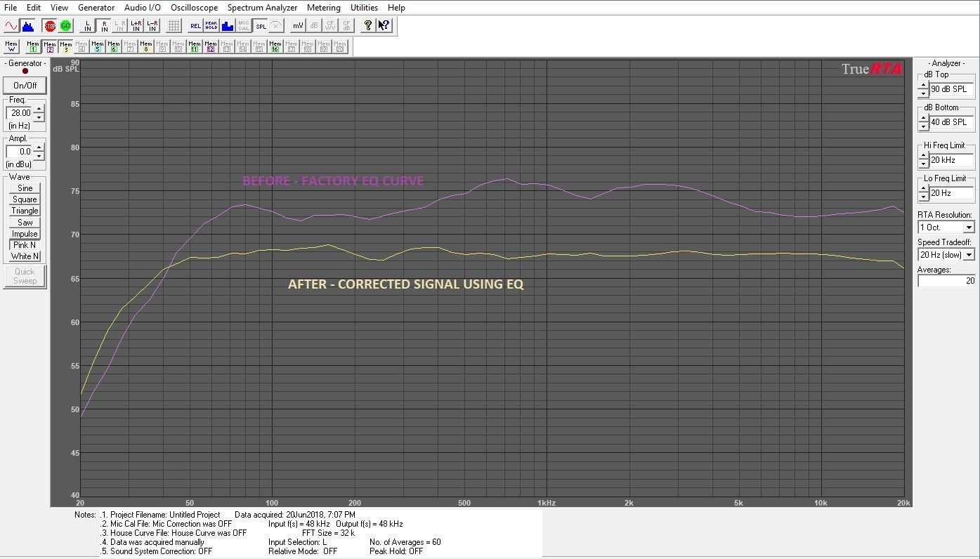Select the Square wave type

[x=24, y=199]
